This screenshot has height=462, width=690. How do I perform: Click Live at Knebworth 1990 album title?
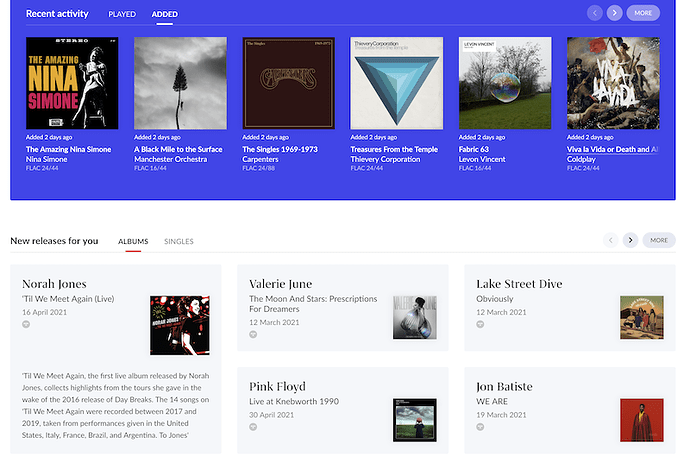[x=294, y=401]
